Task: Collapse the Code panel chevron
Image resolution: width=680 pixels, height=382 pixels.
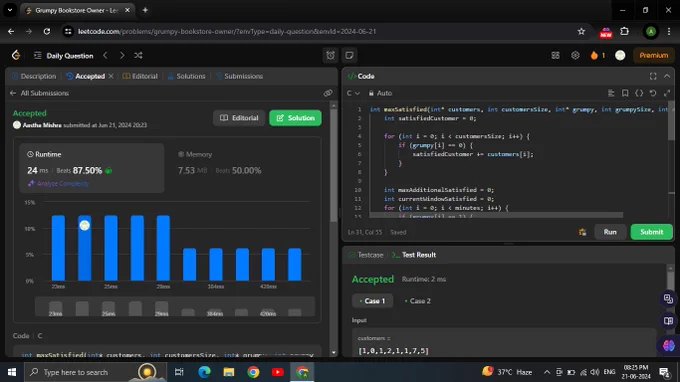Action: (x=667, y=76)
